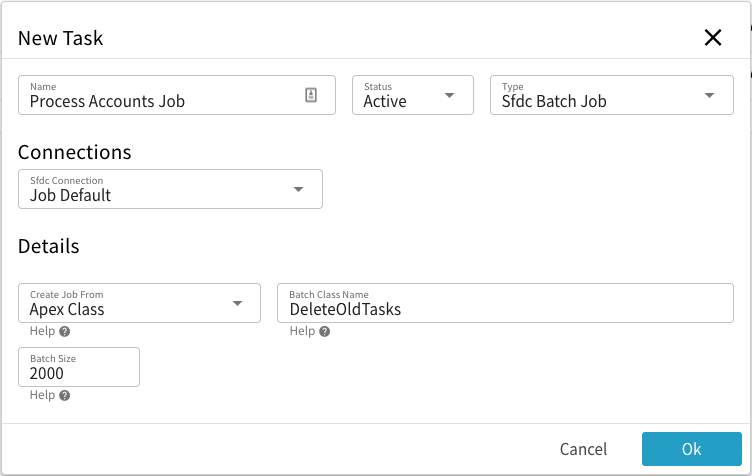Click the Sfdc Batch Job type value
This screenshot has height=476, width=752.
(x=554, y=101)
